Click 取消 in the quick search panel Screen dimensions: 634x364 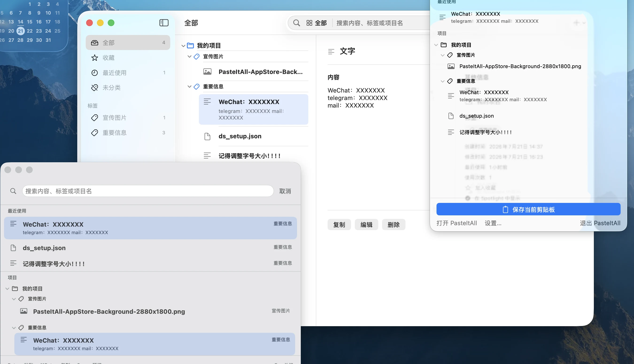pyautogui.click(x=285, y=191)
